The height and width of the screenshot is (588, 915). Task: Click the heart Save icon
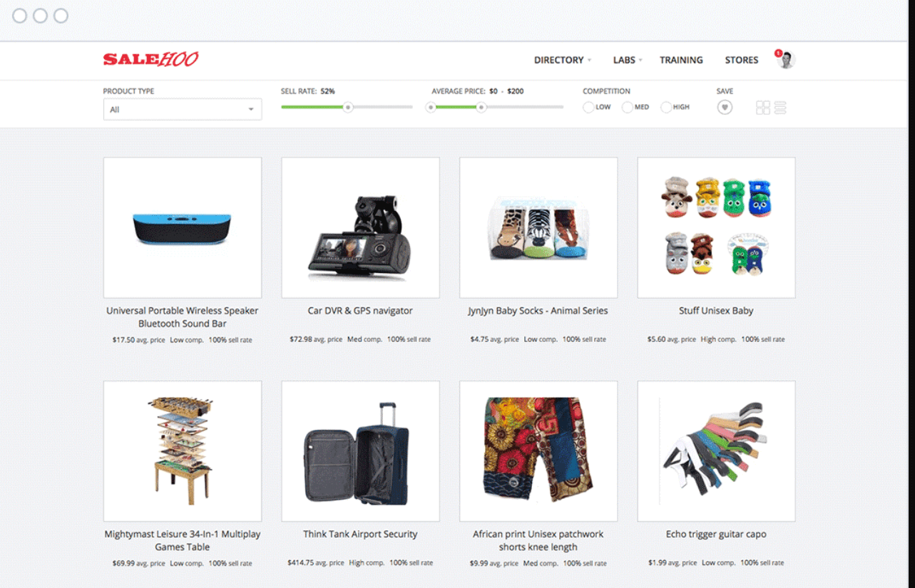pos(725,108)
